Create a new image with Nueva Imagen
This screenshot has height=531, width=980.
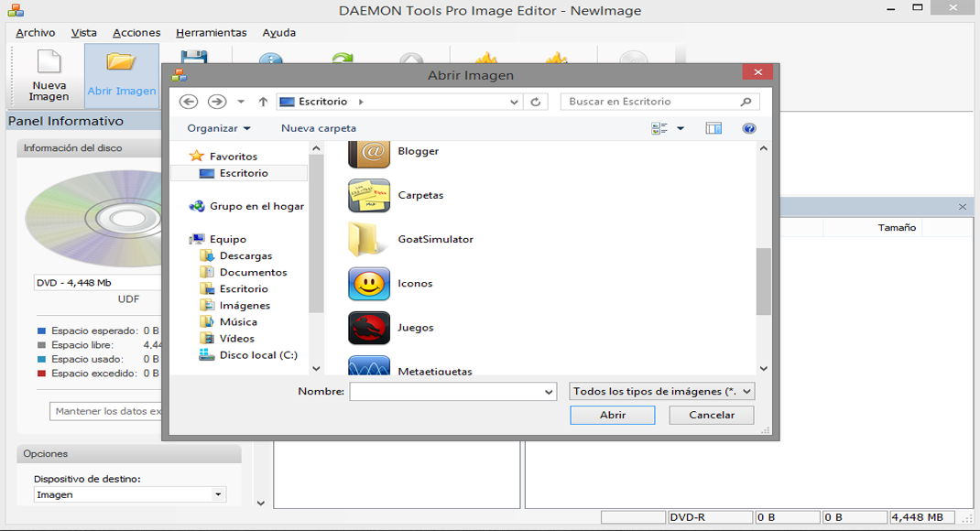[47, 73]
